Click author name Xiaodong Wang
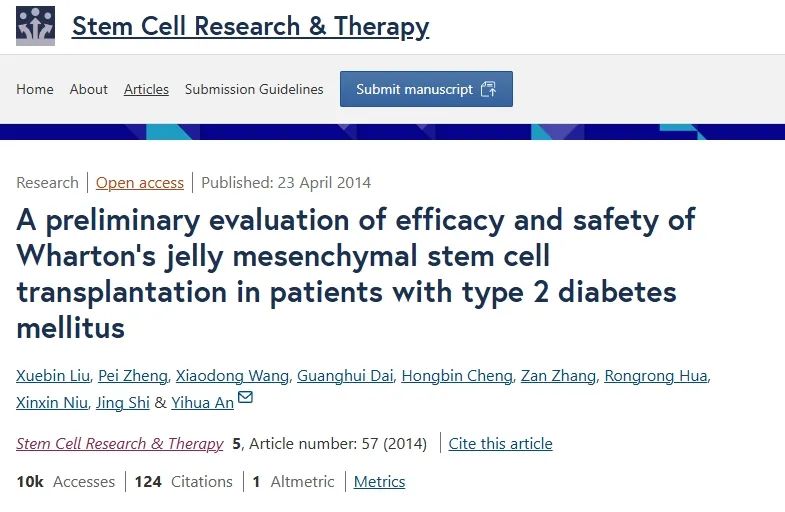Screen dimensions: 785x512 [x=232, y=376]
